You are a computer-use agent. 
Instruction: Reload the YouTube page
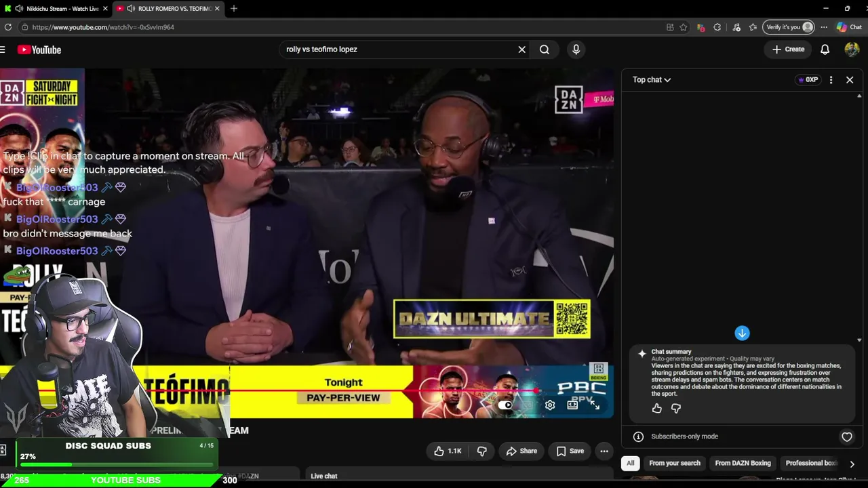[8, 27]
